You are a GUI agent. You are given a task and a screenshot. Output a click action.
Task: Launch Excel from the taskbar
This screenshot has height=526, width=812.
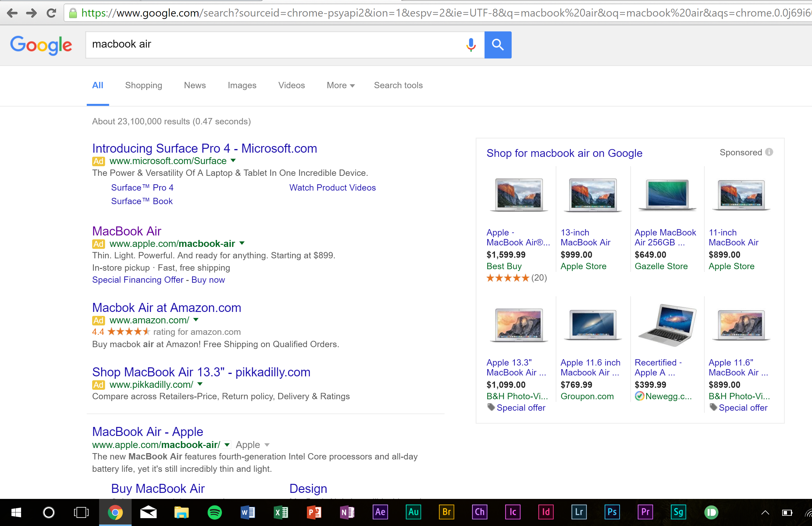pos(281,512)
